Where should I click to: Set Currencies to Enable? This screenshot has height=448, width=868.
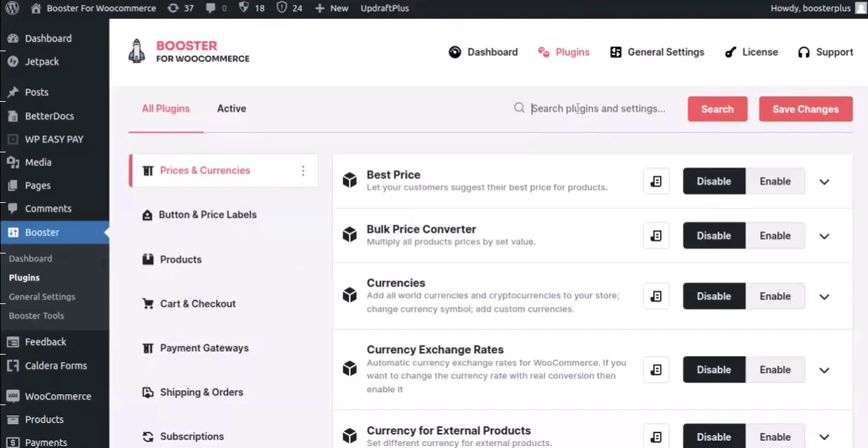(x=775, y=296)
